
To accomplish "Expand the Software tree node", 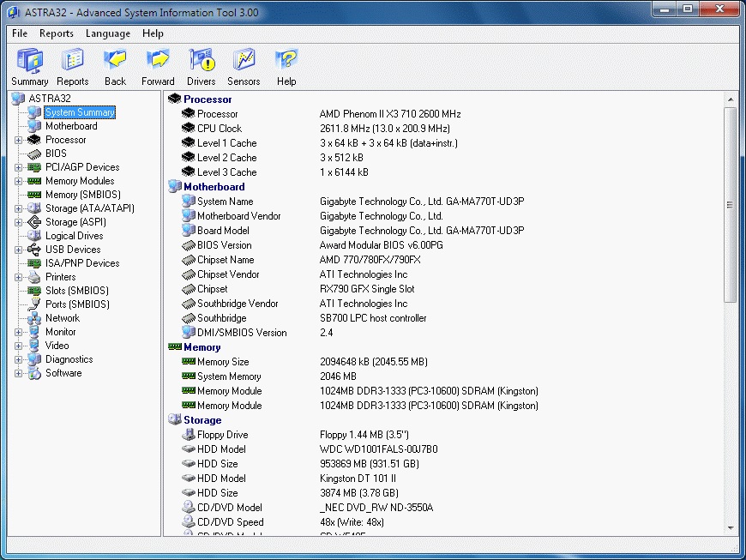I will click(x=18, y=373).
